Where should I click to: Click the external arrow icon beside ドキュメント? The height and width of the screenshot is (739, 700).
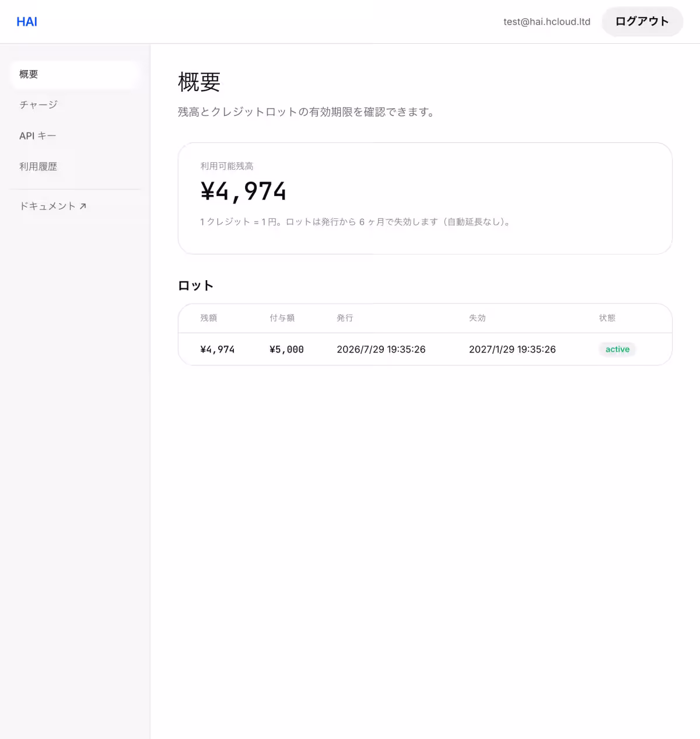coord(83,206)
